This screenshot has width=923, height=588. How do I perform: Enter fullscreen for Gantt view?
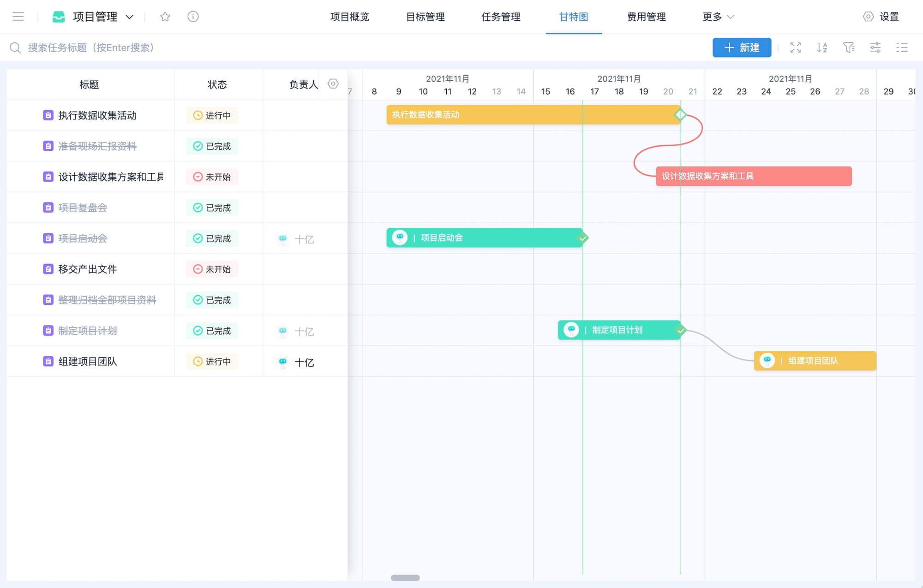795,48
